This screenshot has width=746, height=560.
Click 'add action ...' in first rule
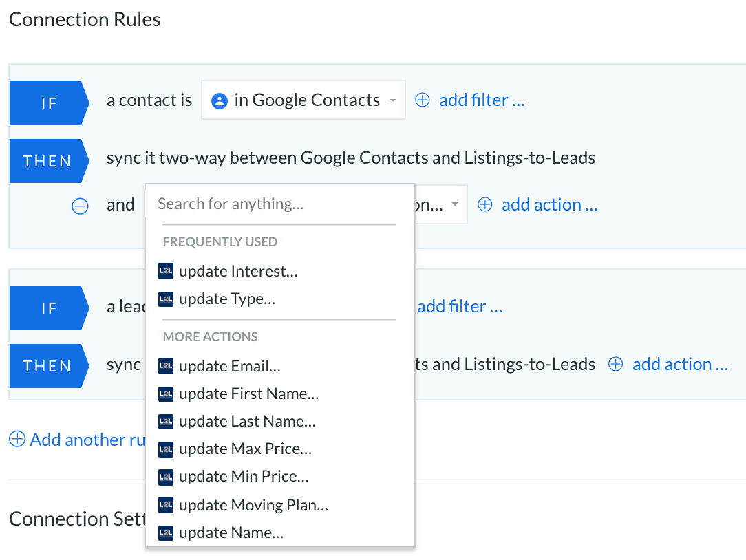pos(549,204)
